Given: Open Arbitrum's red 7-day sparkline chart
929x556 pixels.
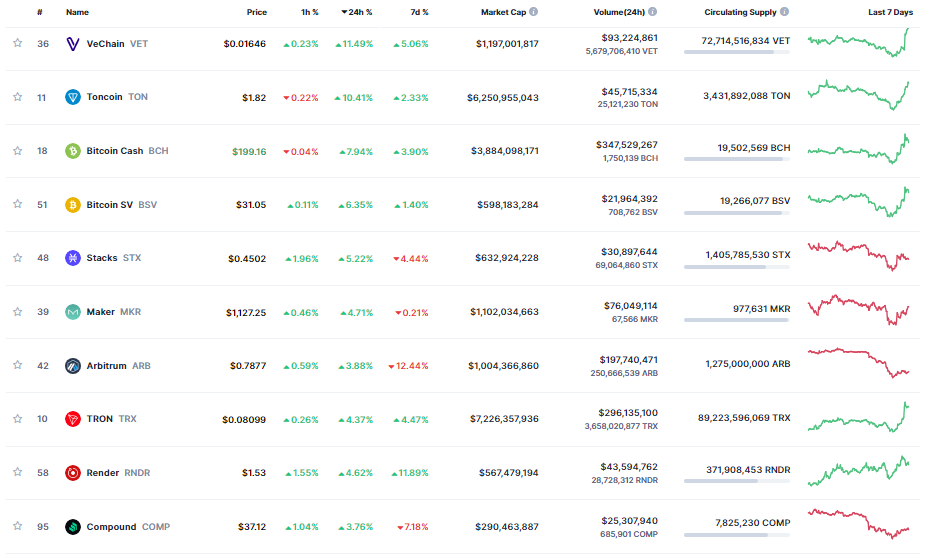Looking at the screenshot, I should click(x=858, y=363).
